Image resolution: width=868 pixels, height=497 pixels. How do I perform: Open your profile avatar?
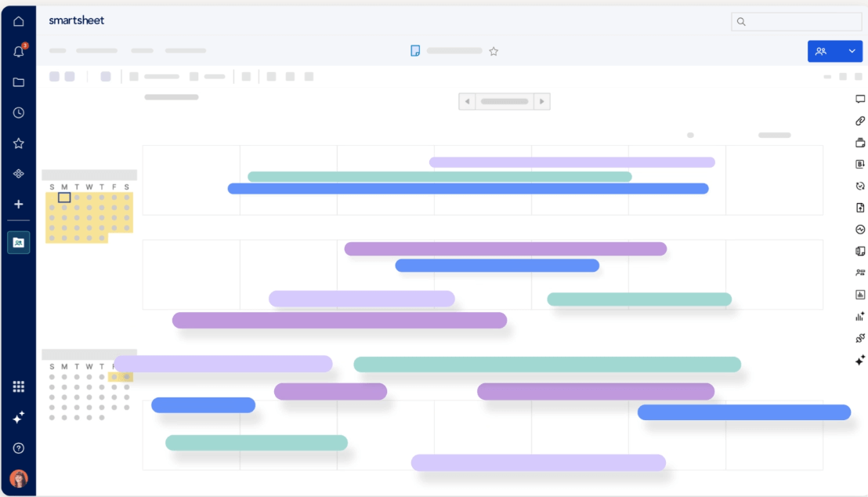coord(18,479)
